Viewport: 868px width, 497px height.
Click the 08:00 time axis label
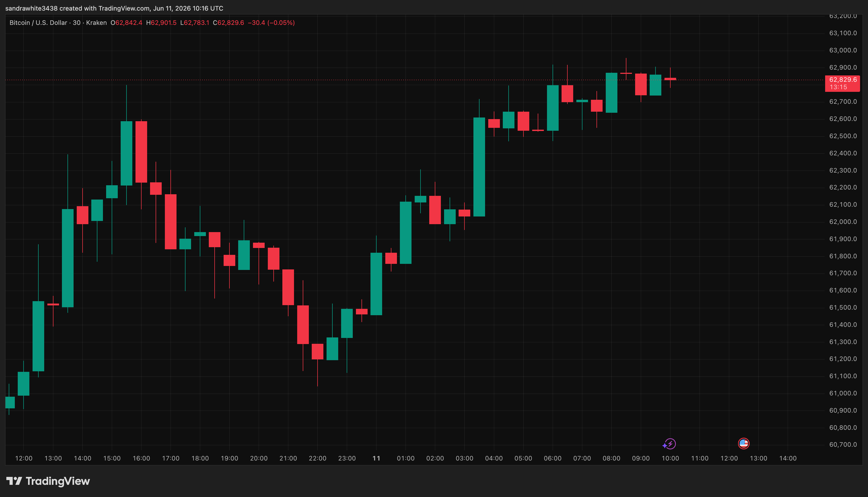coord(611,458)
